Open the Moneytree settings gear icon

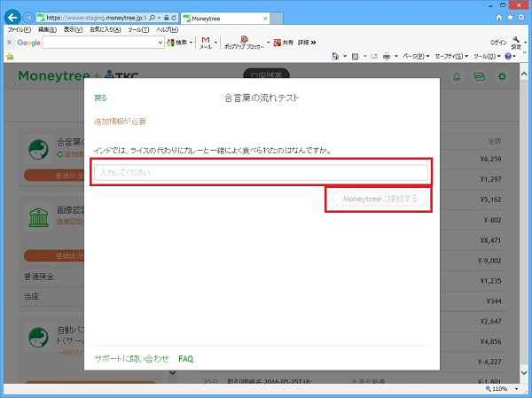[502, 77]
